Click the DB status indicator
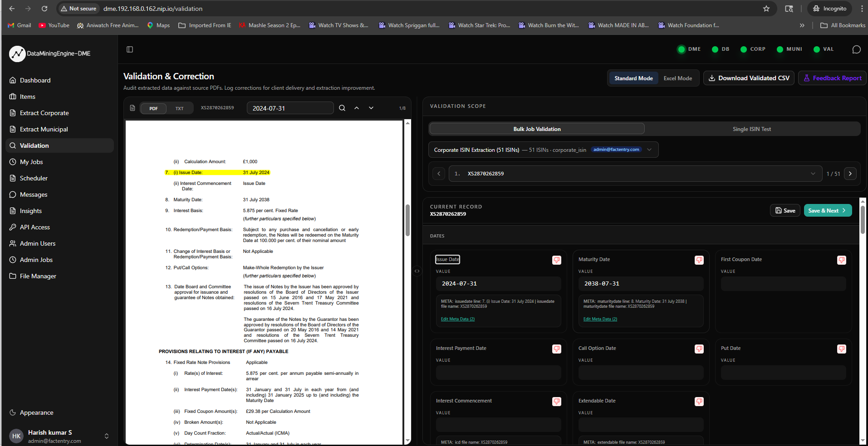Viewport: 868px width, 446px height. (721, 49)
